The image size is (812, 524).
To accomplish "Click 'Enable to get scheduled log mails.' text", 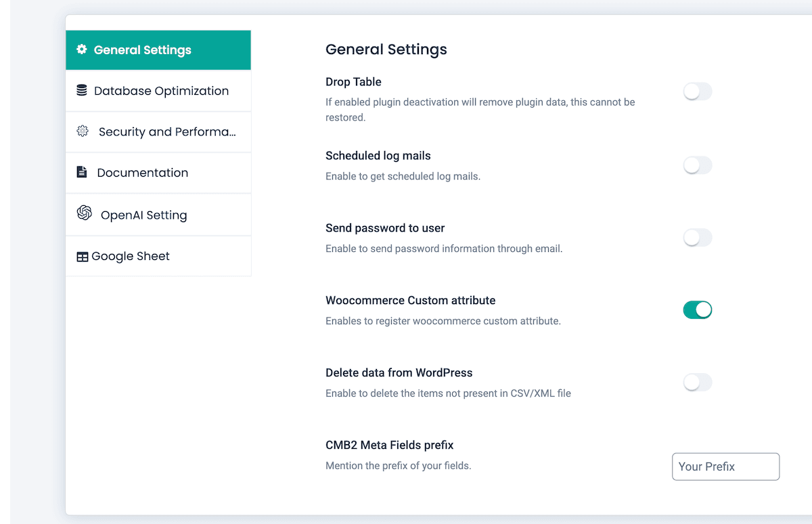I will coord(403,176).
